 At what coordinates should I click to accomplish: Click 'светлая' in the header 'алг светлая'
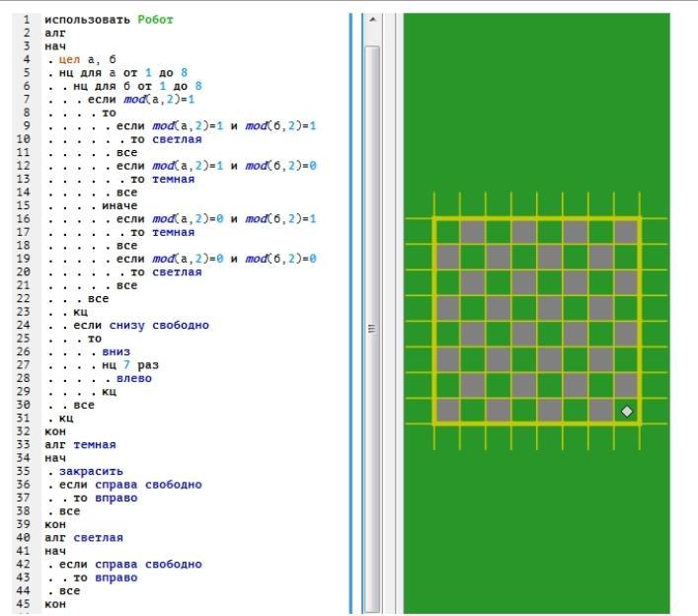(98, 537)
